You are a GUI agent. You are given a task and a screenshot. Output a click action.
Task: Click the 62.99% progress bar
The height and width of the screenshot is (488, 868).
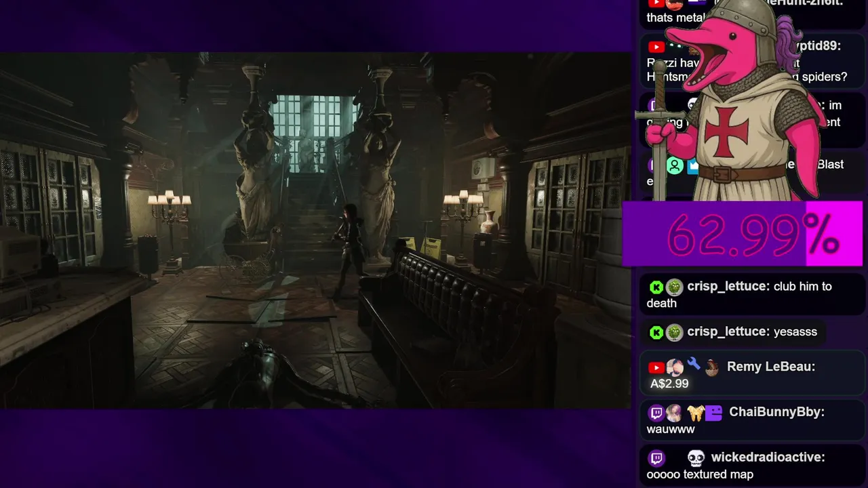pyautogui.click(x=743, y=234)
